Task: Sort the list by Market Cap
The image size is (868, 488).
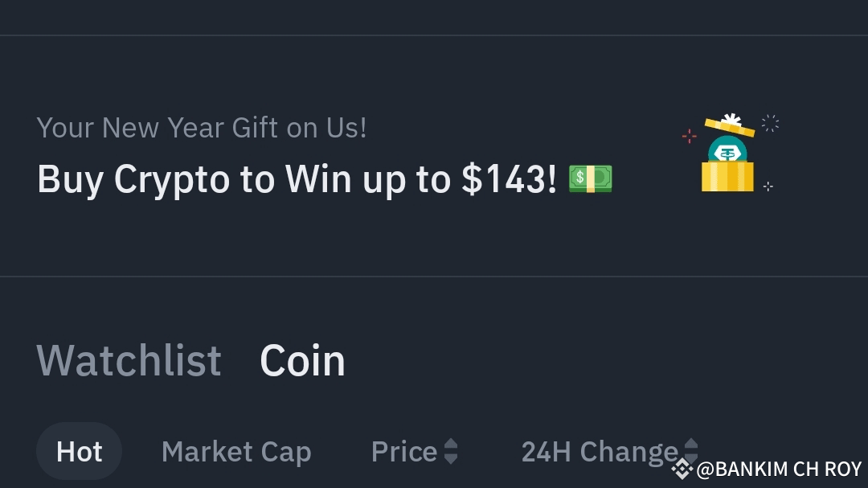Action: pos(236,452)
